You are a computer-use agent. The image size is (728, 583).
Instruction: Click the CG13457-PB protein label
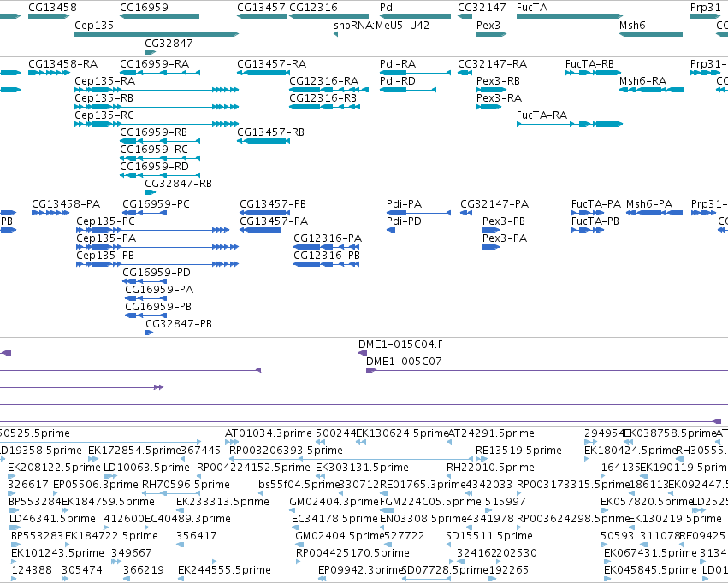tap(273, 204)
